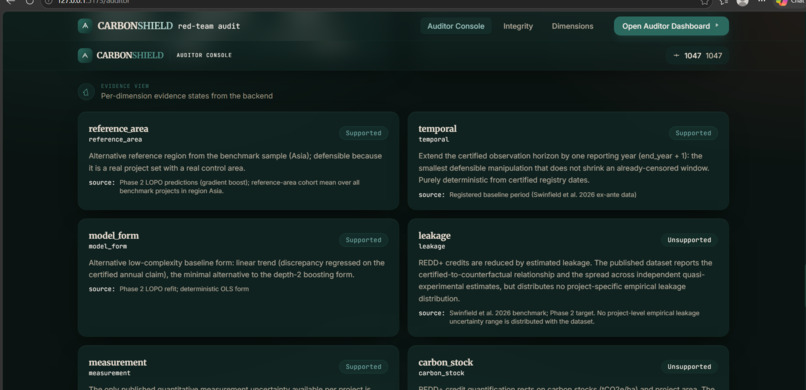Select the model_form card heading
This screenshot has height=390, width=806.
coord(114,236)
